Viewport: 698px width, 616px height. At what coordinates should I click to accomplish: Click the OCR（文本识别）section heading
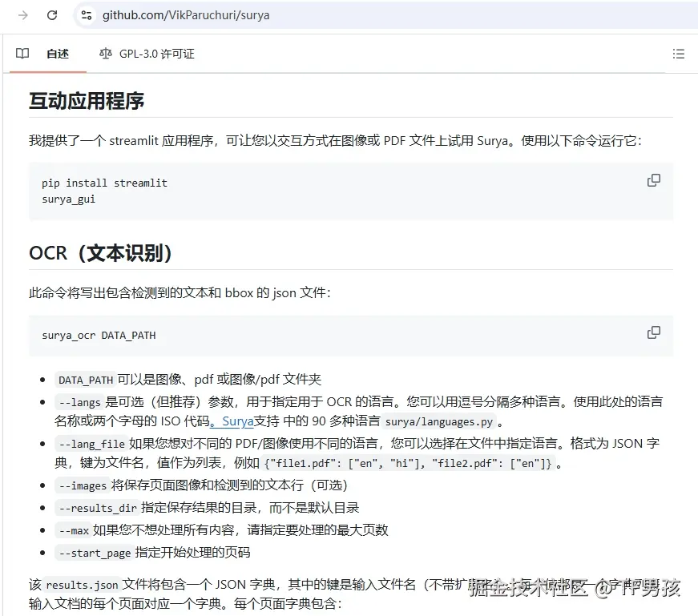click(x=101, y=252)
